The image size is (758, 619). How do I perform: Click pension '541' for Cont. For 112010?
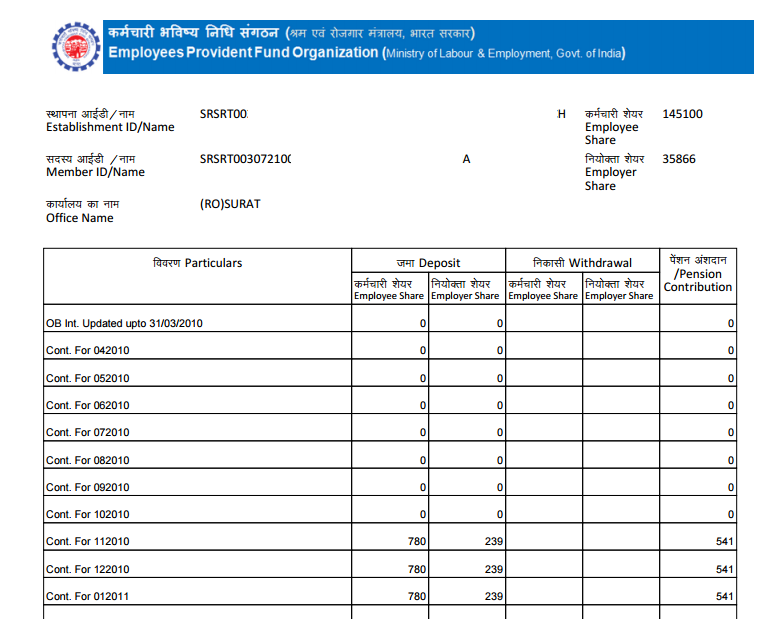[x=725, y=542]
